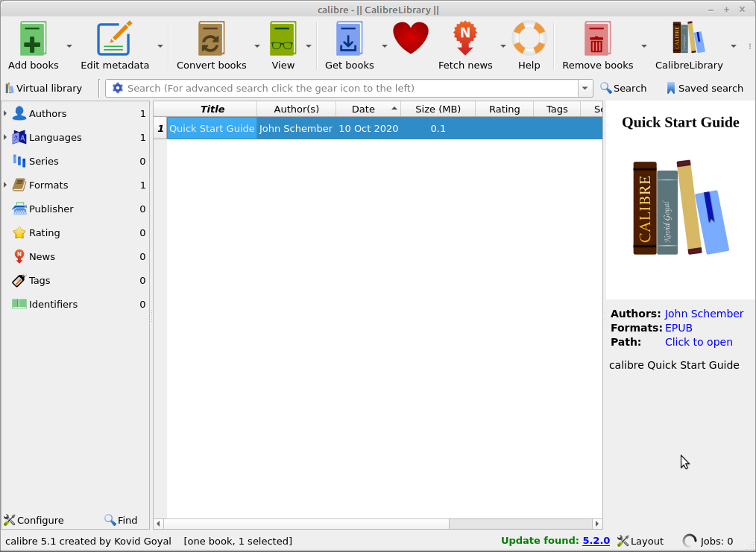
Task: Open View dropdown arrow
Action: coord(309,46)
